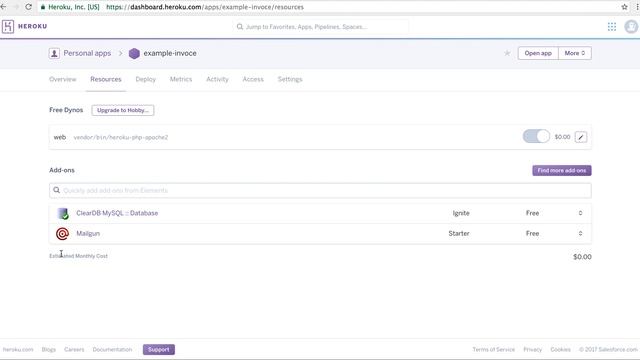Open the Mailgun add-on link

[x=88, y=233]
